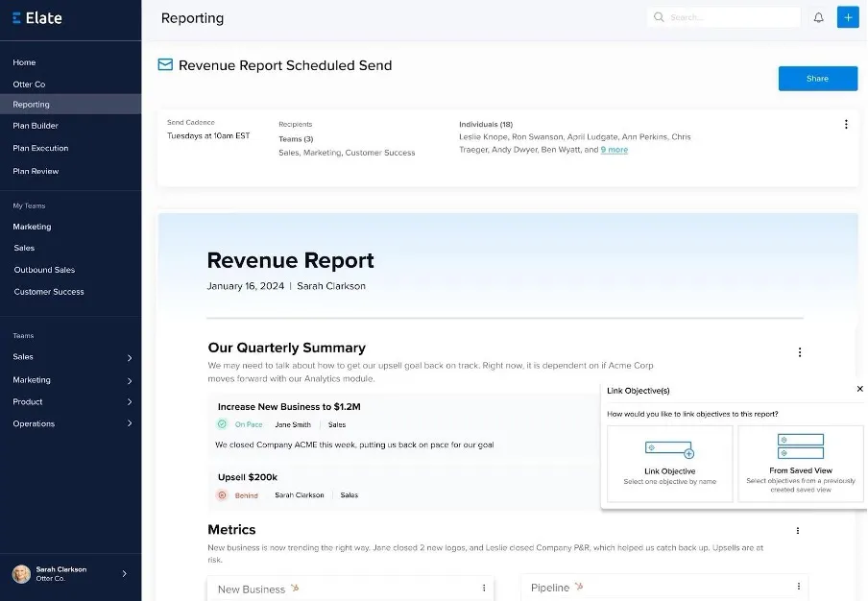The width and height of the screenshot is (868, 601).
Task: Expand the Sales team chevron
Action: (130, 358)
